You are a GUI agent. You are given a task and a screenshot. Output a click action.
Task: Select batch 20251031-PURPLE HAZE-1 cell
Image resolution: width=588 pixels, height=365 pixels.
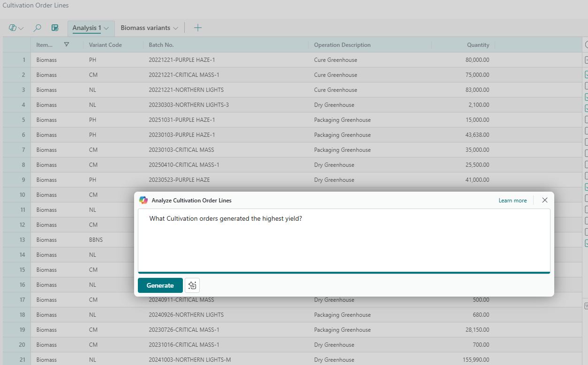coord(182,120)
